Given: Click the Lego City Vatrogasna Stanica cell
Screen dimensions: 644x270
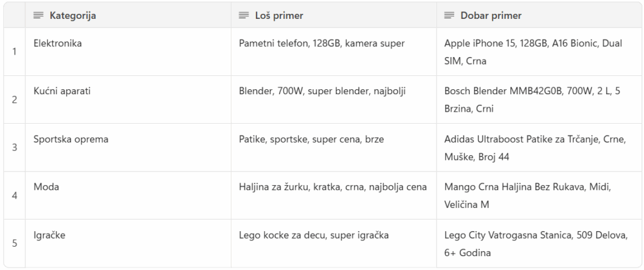Looking at the screenshot, I should point(539,244).
